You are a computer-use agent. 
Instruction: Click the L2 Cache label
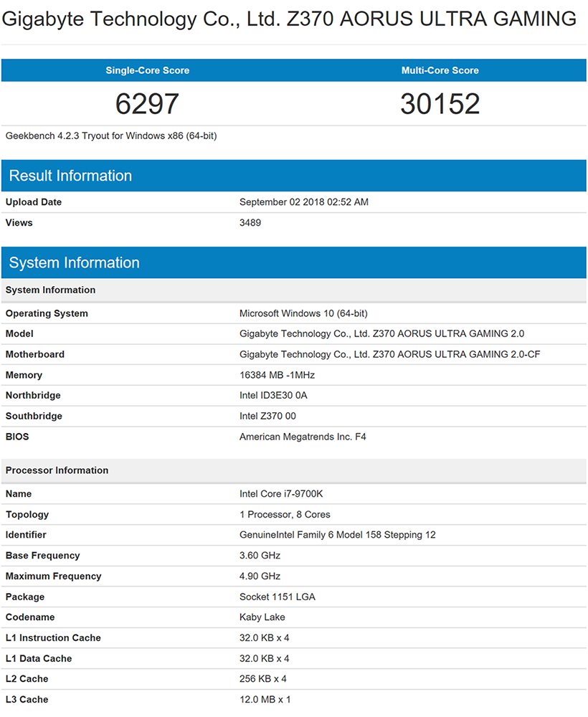[27, 679]
